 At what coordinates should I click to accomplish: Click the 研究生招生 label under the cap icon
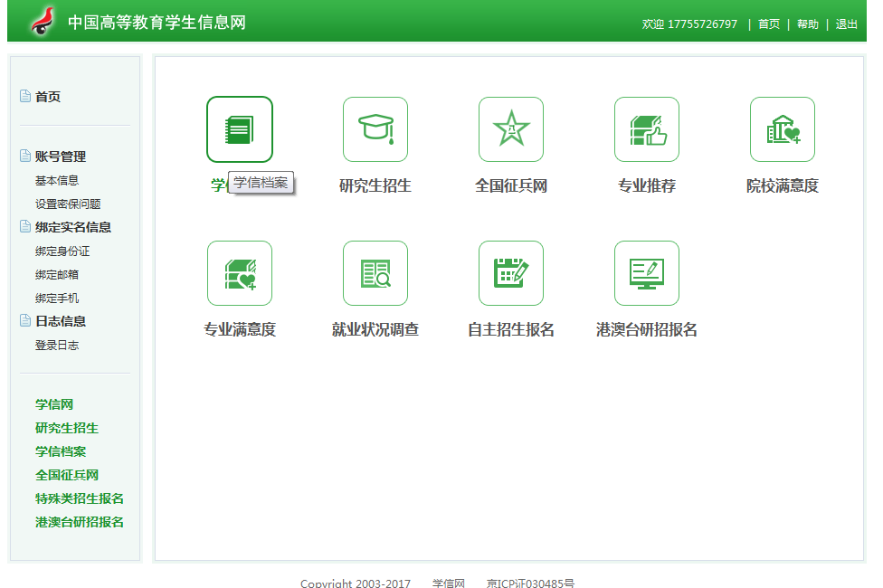coord(375,185)
